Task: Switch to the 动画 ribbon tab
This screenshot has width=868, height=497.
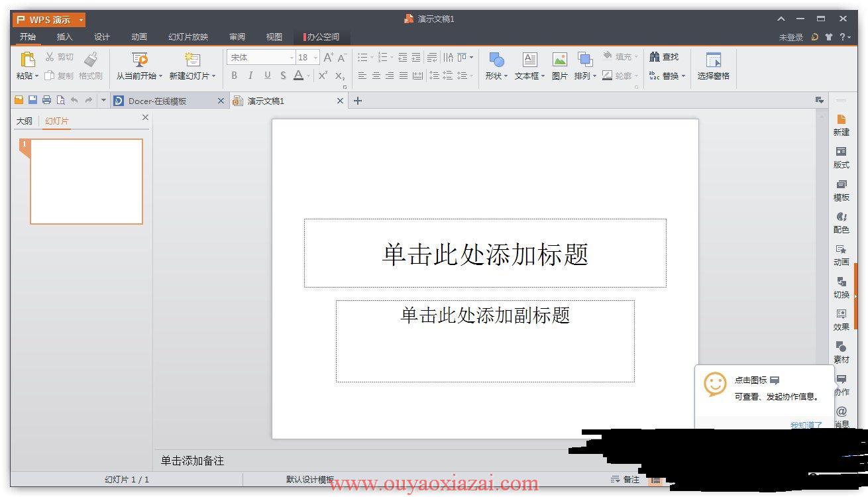Action: [139, 37]
